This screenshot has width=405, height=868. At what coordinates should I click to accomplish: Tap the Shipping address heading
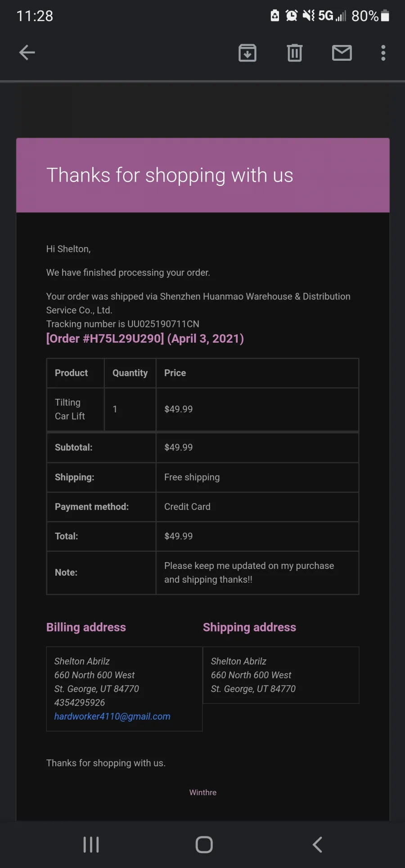click(x=249, y=627)
